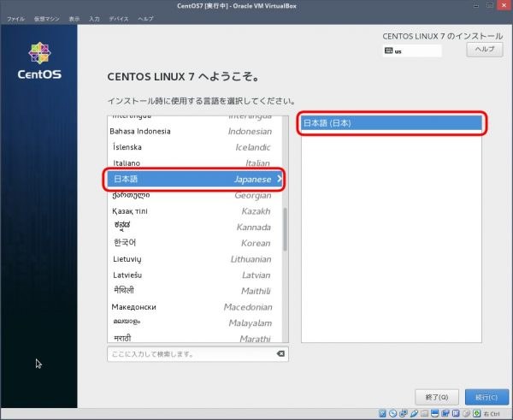Close the VirtualBox window
This screenshot has height=420, width=513.
[504, 5]
